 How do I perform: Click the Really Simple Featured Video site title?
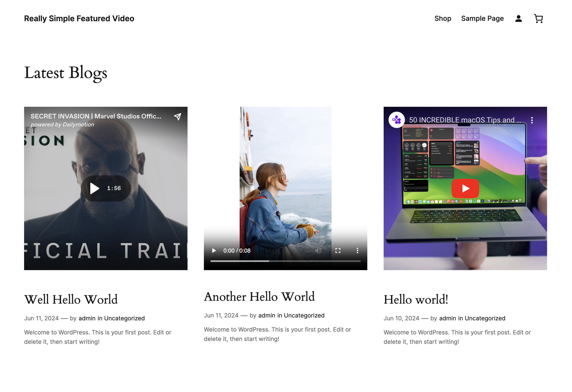[79, 19]
